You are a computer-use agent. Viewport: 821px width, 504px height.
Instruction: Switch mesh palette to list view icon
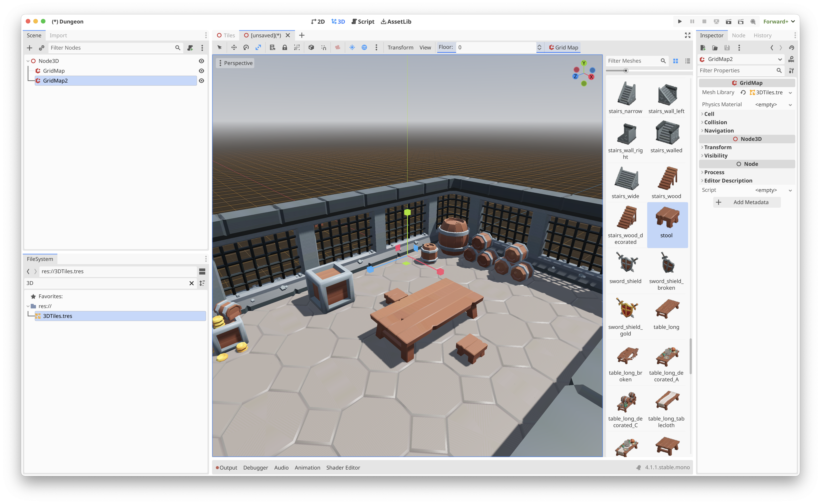pyautogui.click(x=688, y=61)
